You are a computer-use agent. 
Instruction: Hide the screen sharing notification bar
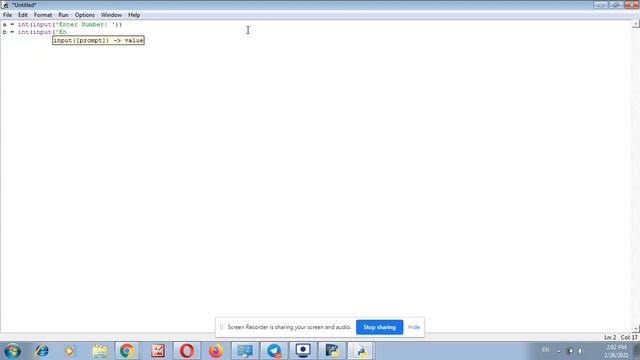[x=413, y=327]
